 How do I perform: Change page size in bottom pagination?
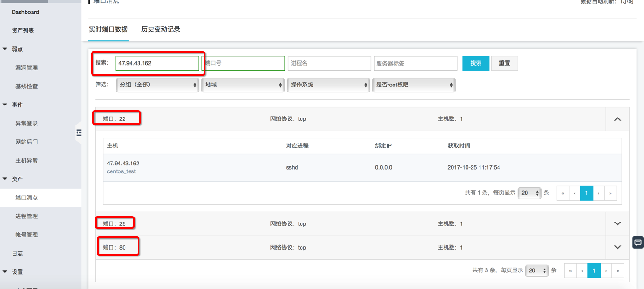click(537, 271)
